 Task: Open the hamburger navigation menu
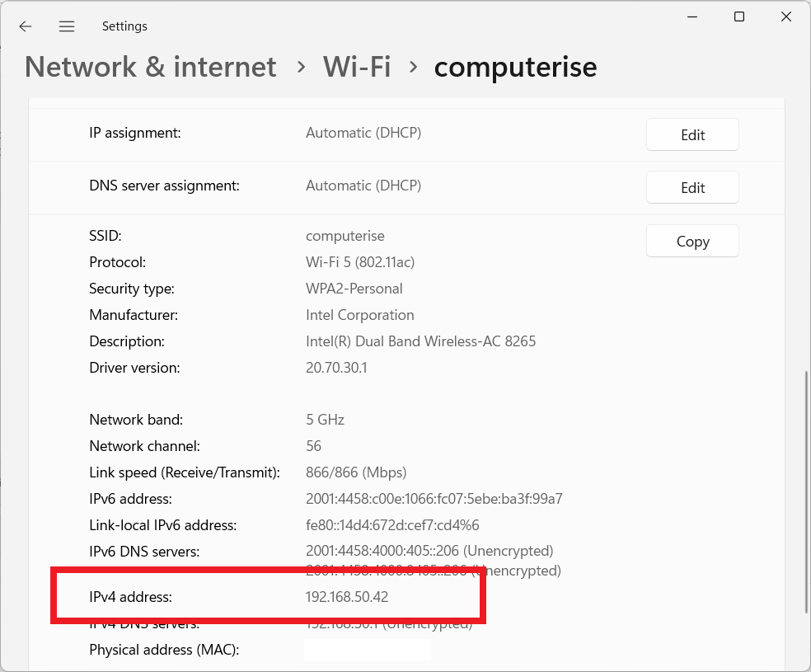point(67,26)
